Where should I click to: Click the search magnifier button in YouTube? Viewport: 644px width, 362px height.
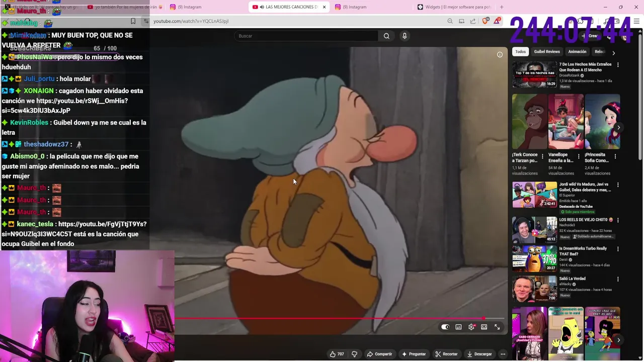[386, 36]
